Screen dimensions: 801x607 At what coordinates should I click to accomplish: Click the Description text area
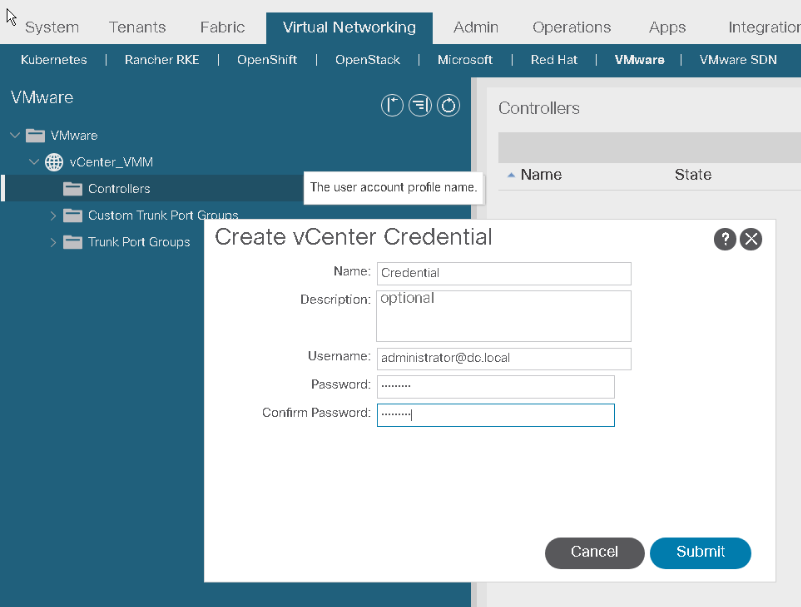coord(504,316)
